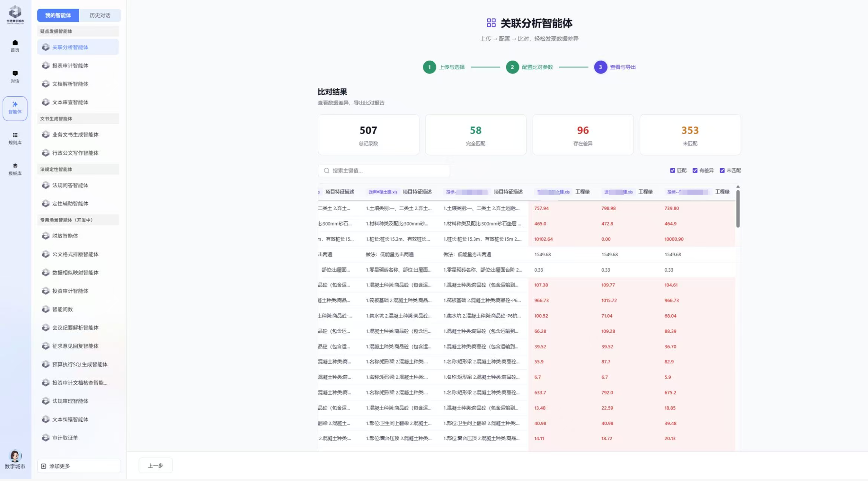The image size is (868, 481).
Task: Click the 送审#楼土建.xls column tag
Action: point(382,192)
